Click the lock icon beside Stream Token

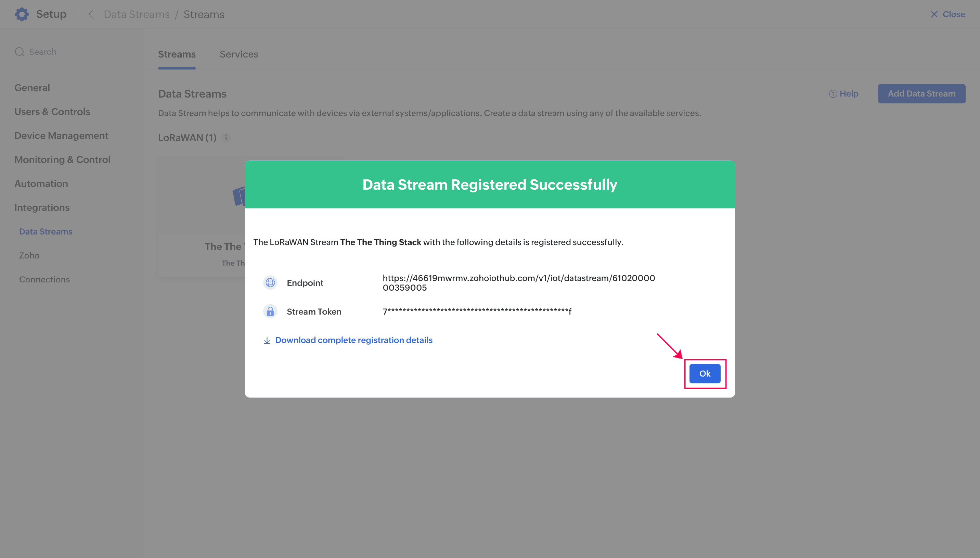pyautogui.click(x=270, y=311)
